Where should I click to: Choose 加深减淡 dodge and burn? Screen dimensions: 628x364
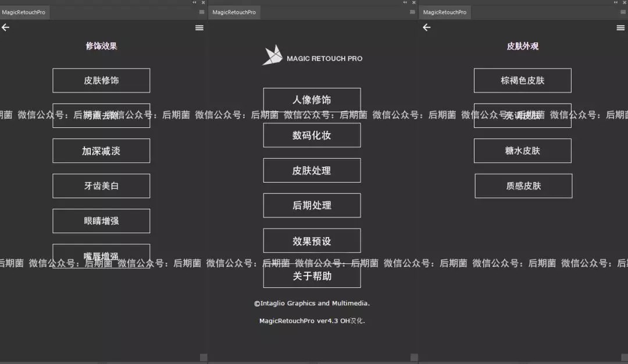(101, 151)
